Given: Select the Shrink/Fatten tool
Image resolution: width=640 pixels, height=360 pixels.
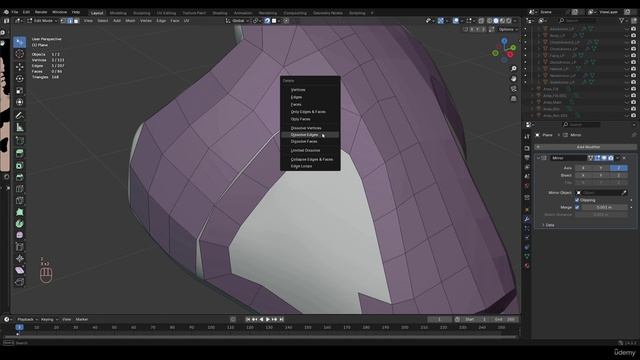Looking at the screenshot, I should pos(19,258).
